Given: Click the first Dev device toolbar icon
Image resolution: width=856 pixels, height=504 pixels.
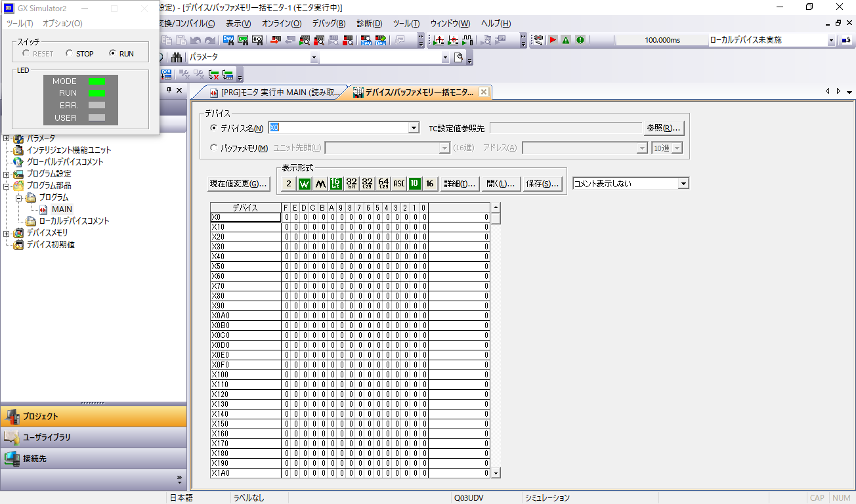Looking at the screenshot, I should pos(228,39).
